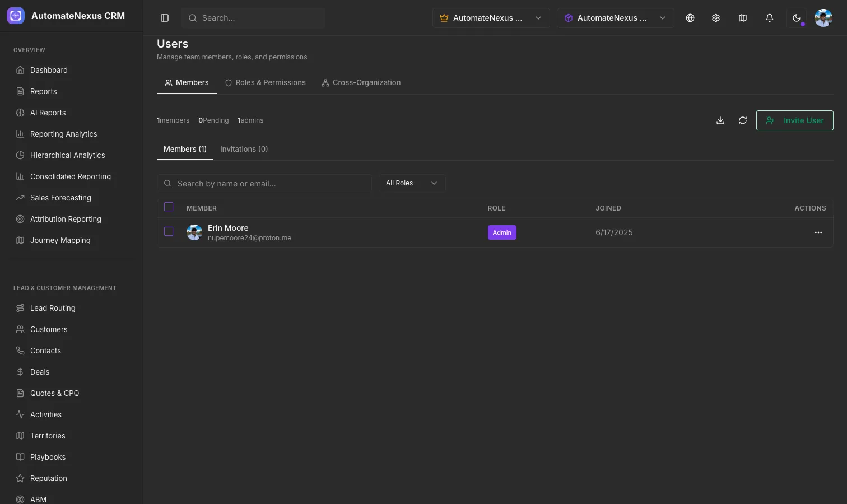Viewport: 847px width, 504px height.
Task: Open Sales Forecasting
Action: click(72, 198)
